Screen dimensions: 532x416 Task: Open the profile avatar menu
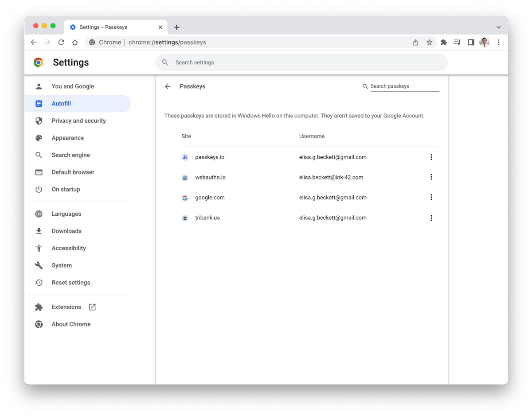click(485, 42)
